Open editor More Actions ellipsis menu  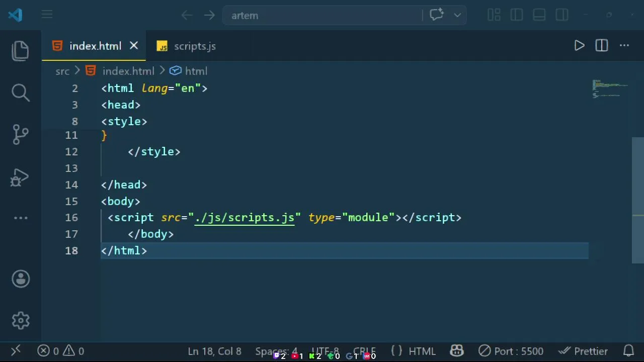point(624,46)
